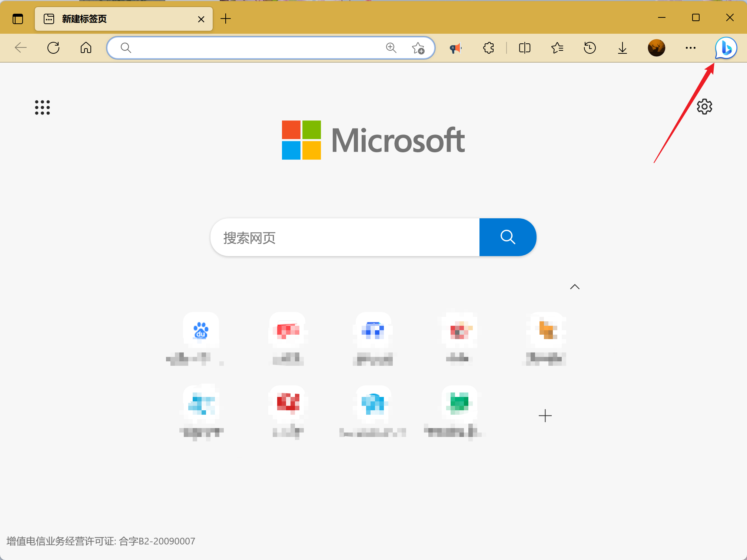
Task: Click 增值电信业务经营许可证 license link
Action: click(101, 541)
